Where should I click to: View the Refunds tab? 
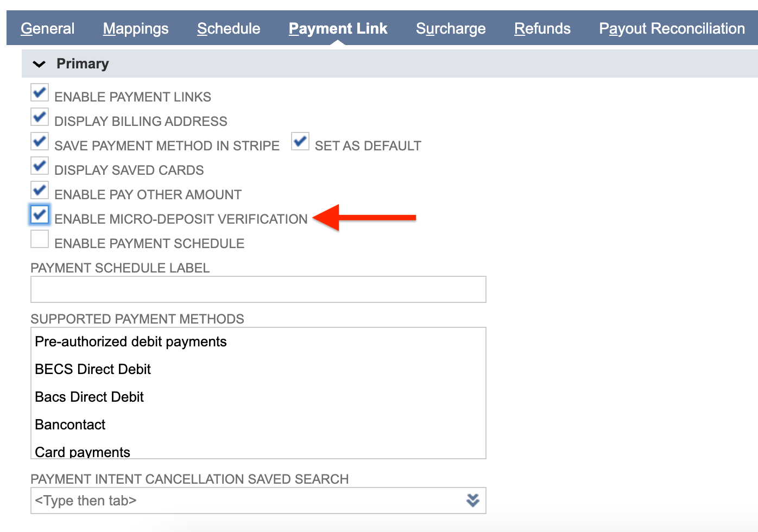click(x=542, y=28)
